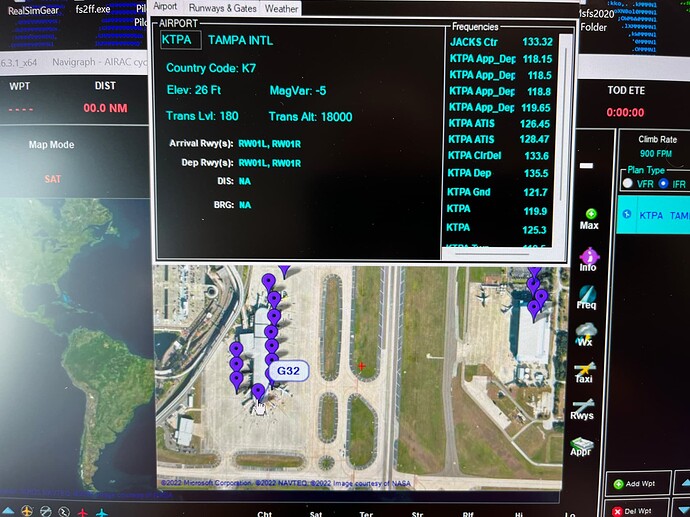
Task: Click the SAT value under Map Mode
Action: click(52, 179)
